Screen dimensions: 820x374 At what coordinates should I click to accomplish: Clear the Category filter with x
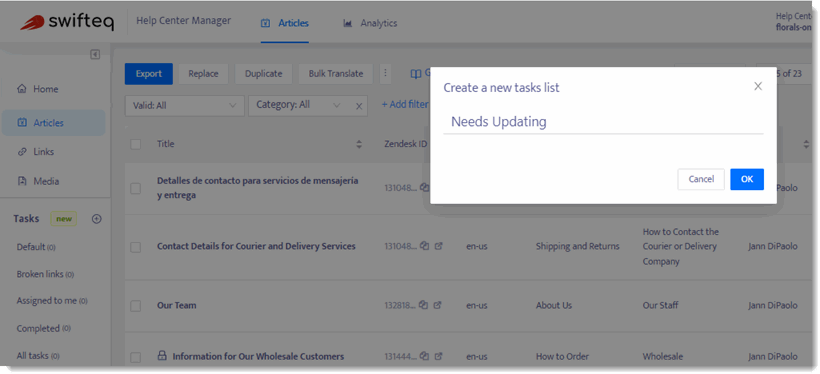point(359,106)
